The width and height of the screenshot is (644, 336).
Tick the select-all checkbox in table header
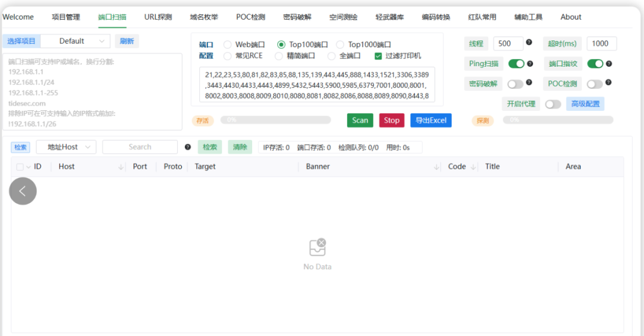point(20,167)
